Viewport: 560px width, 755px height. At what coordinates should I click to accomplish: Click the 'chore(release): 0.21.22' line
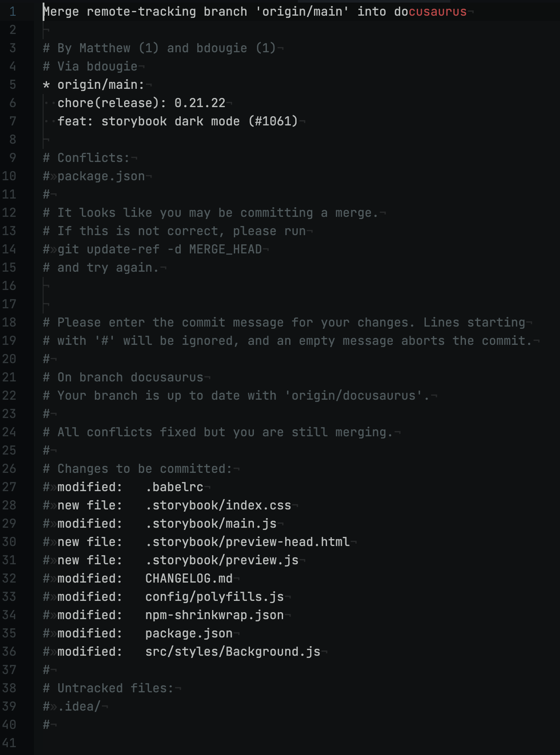click(x=141, y=103)
